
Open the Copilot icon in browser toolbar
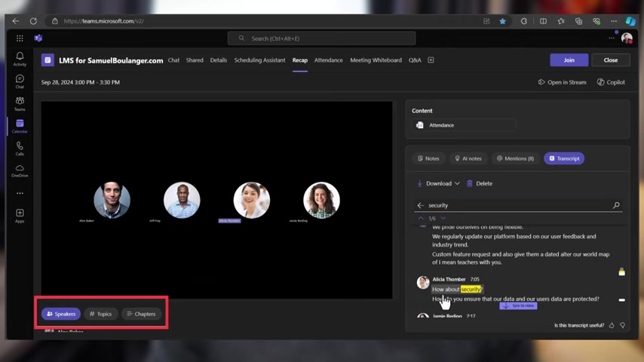630,21
